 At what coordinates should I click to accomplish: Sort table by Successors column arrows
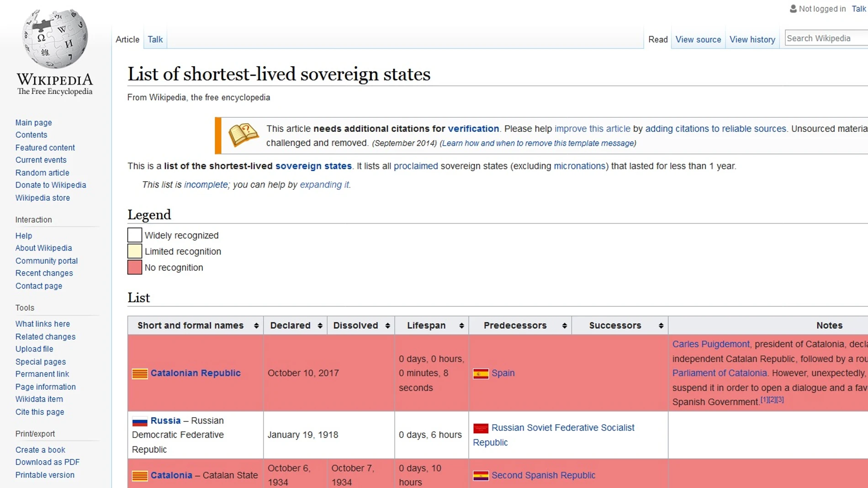pyautogui.click(x=661, y=325)
